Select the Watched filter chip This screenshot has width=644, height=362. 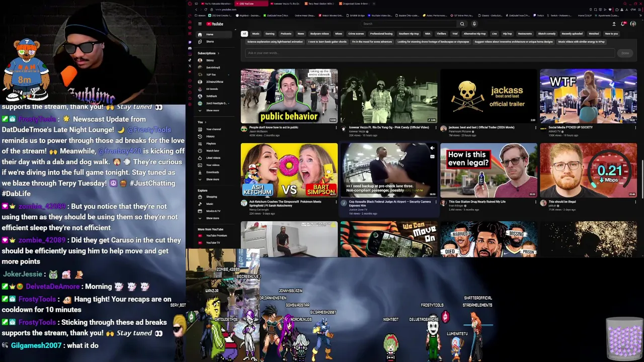point(594,34)
